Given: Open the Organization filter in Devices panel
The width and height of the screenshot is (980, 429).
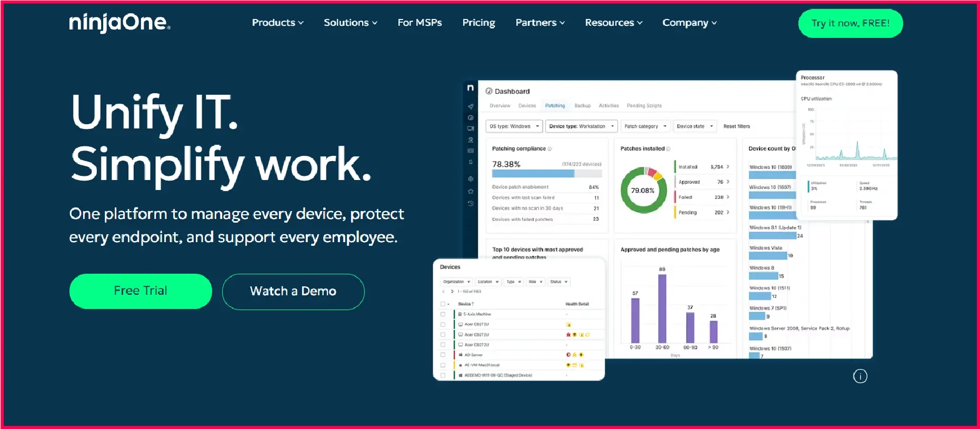Looking at the screenshot, I should 456,282.
